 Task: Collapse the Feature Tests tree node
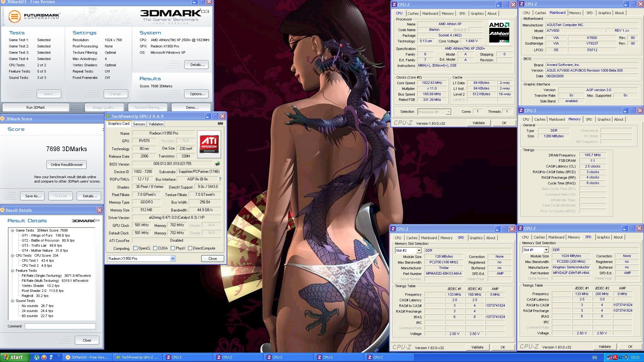13,271
